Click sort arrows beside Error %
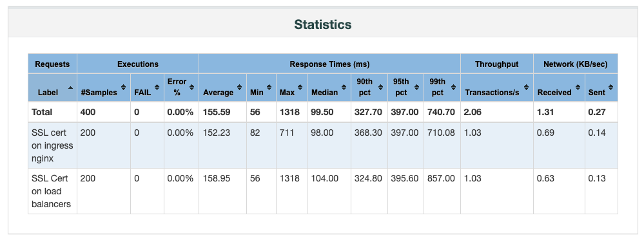This screenshot has width=644, height=240. tap(192, 87)
